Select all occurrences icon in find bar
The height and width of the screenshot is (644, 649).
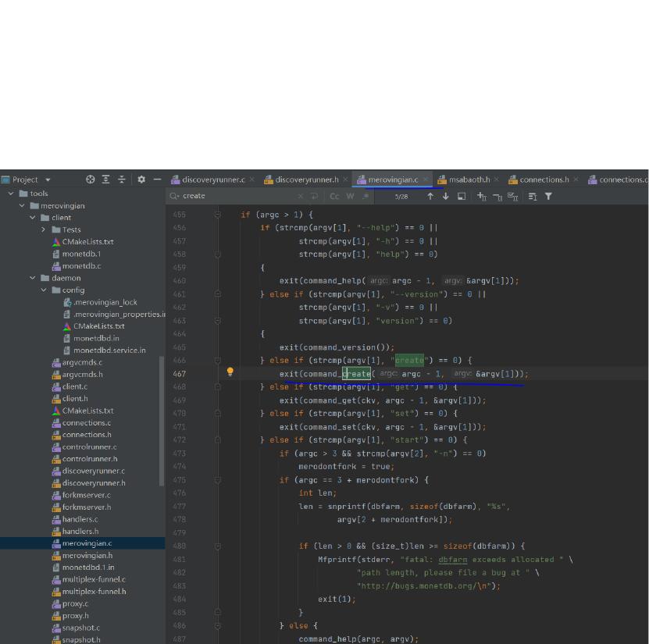click(x=513, y=197)
